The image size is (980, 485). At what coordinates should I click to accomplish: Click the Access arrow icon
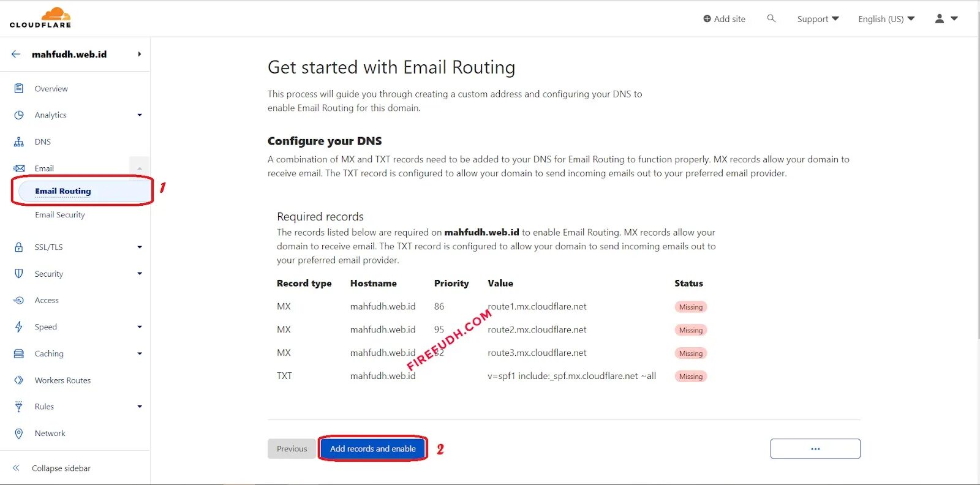pos(19,300)
